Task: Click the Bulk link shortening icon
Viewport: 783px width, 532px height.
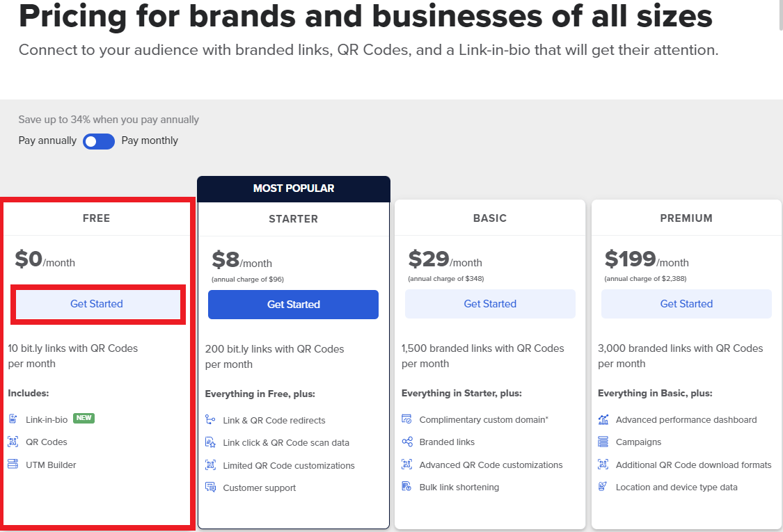Action: tap(407, 487)
